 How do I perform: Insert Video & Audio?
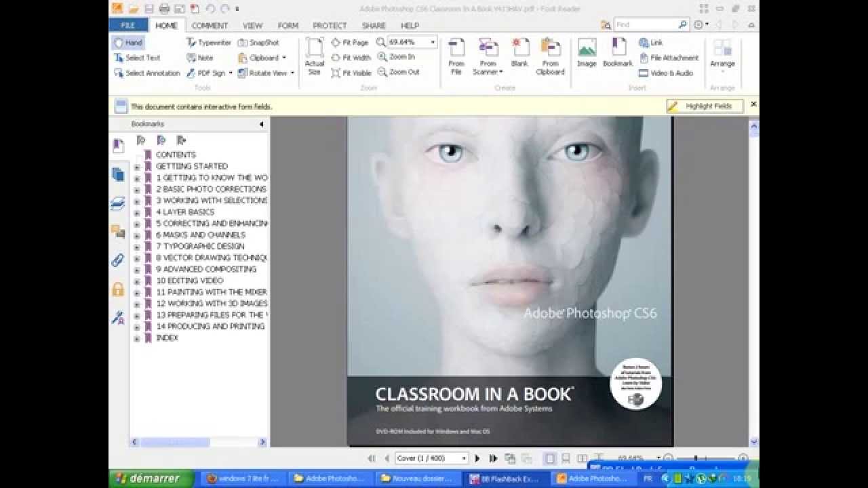(x=665, y=73)
